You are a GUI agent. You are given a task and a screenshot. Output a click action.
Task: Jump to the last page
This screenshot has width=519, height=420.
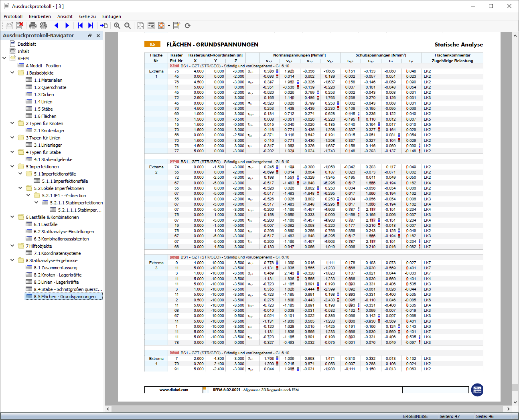91,26
